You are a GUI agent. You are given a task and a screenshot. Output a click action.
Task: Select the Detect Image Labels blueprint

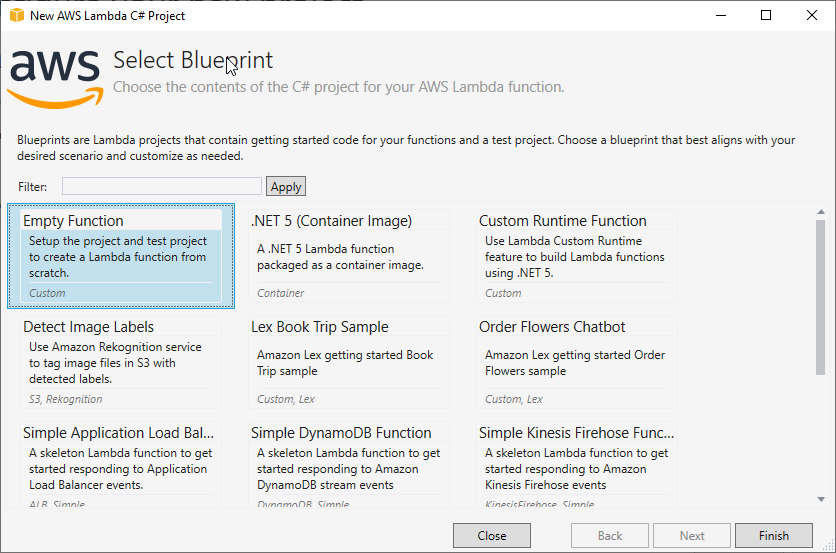(x=121, y=362)
